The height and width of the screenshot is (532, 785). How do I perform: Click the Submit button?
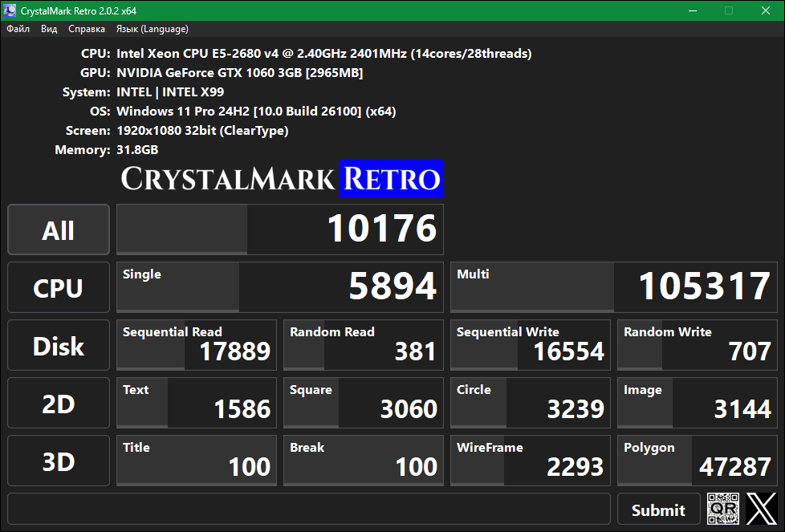[658, 510]
